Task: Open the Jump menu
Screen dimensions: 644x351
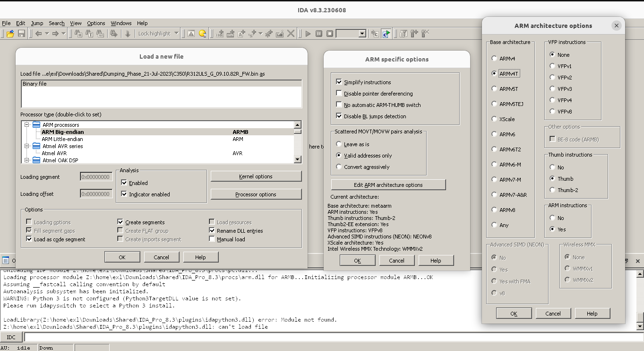Action: tap(37, 23)
